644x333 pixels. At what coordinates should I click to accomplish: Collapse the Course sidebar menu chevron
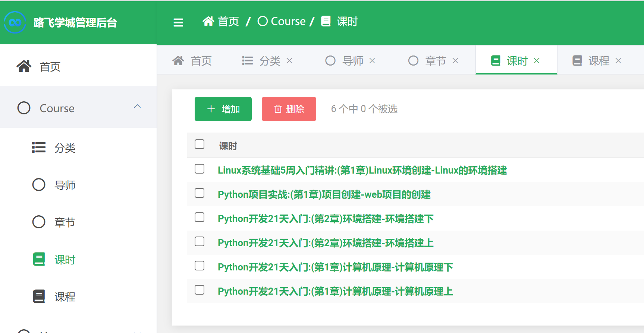[137, 107]
